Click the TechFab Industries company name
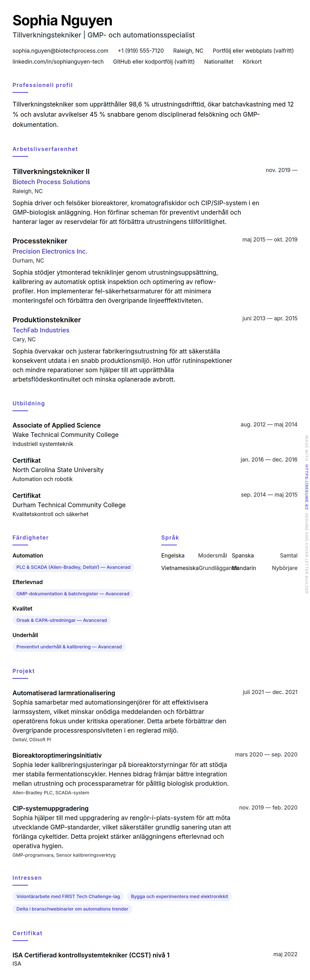The image size is (310, 980). tap(41, 330)
